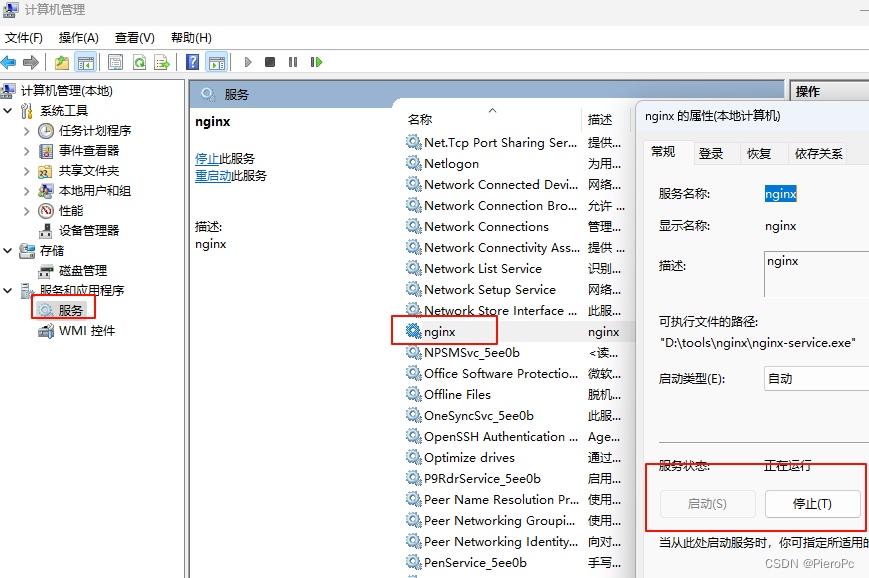Image resolution: width=869 pixels, height=578 pixels.
Task: Toggle the action pane visibility icon
Action: [217, 62]
